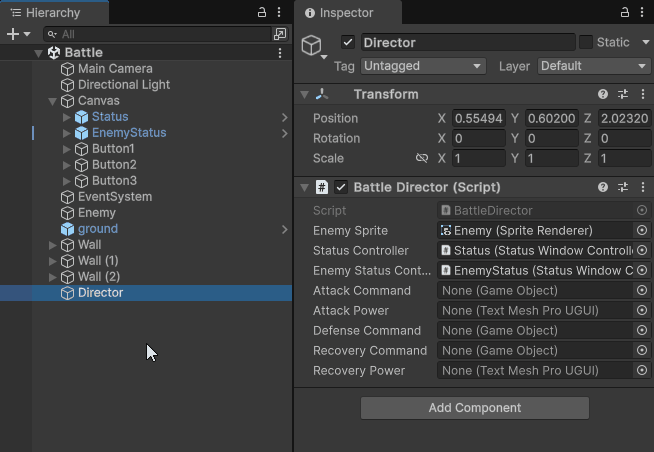
Task: Enable the Static checkbox
Action: (586, 42)
